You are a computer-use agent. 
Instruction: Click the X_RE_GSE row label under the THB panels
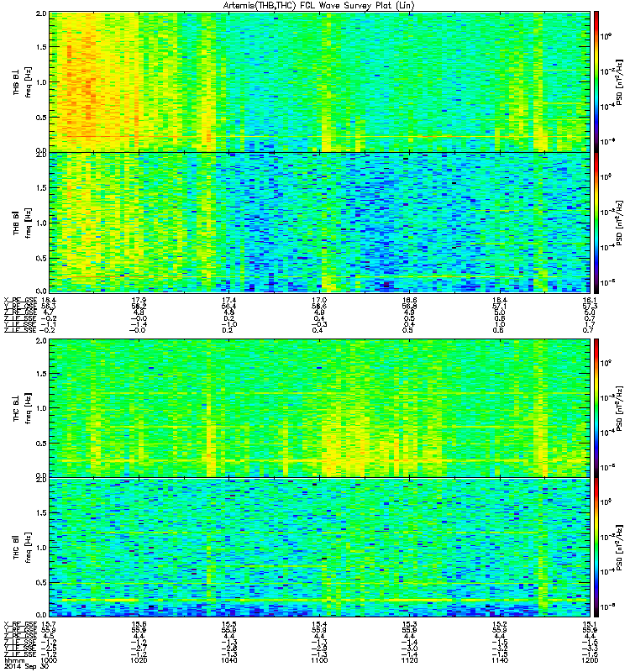pos(20,300)
